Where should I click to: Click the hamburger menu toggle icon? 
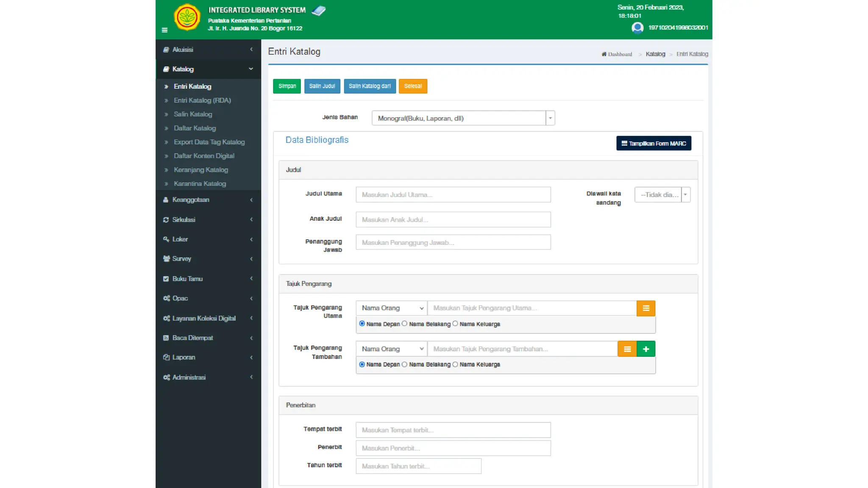pyautogui.click(x=164, y=30)
